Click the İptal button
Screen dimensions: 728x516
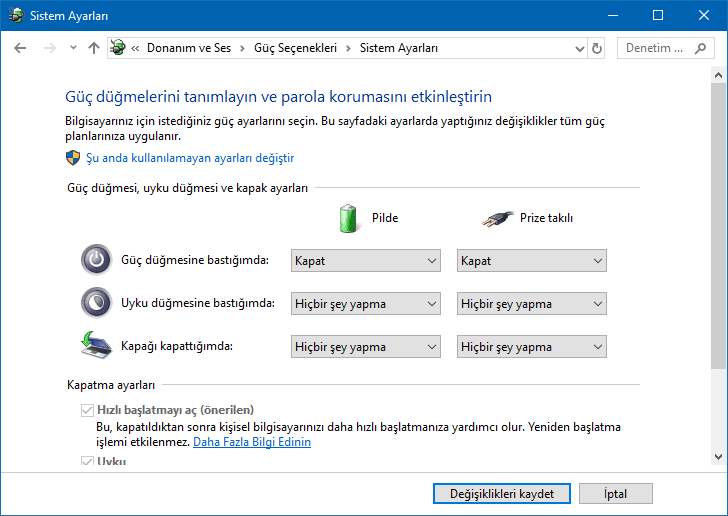click(616, 494)
